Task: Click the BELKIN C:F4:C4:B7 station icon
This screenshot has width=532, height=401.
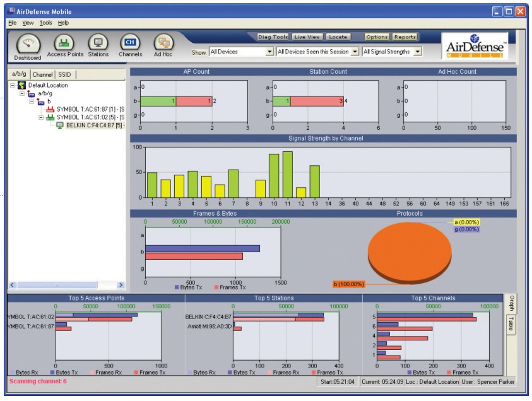Action: 60,125
